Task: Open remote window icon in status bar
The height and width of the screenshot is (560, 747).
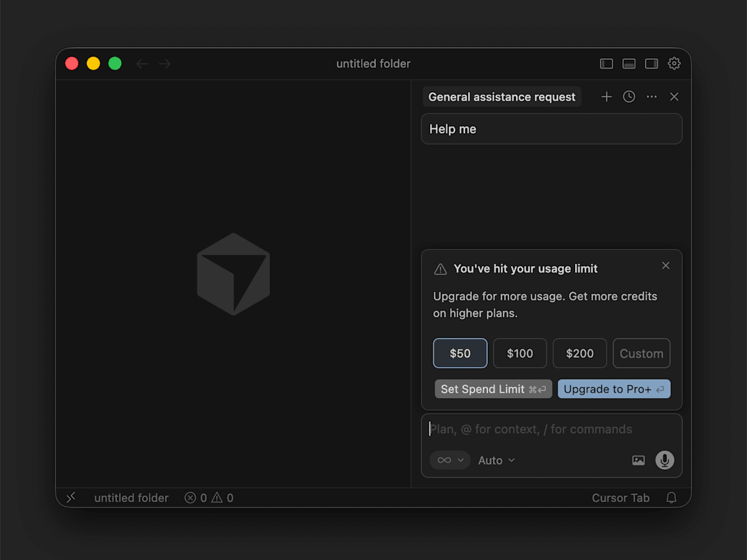Action: coord(71,498)
